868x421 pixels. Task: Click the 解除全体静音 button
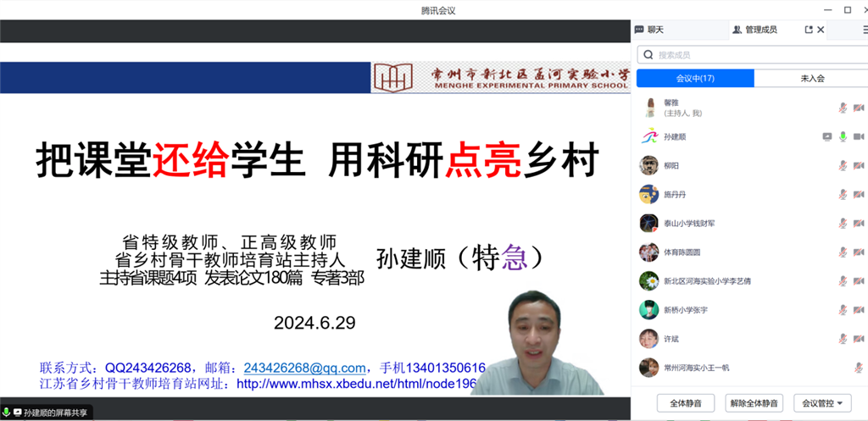754,403
